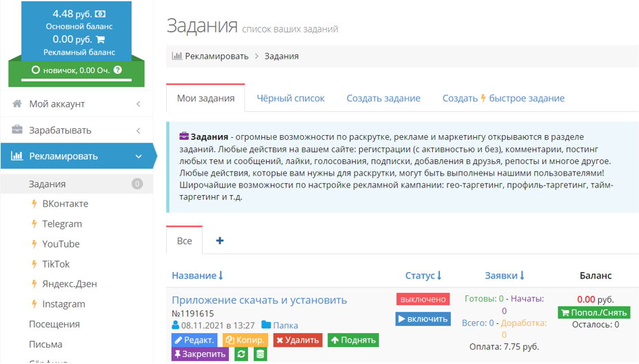Open TikTok sidebar item

tap(56, 264)
